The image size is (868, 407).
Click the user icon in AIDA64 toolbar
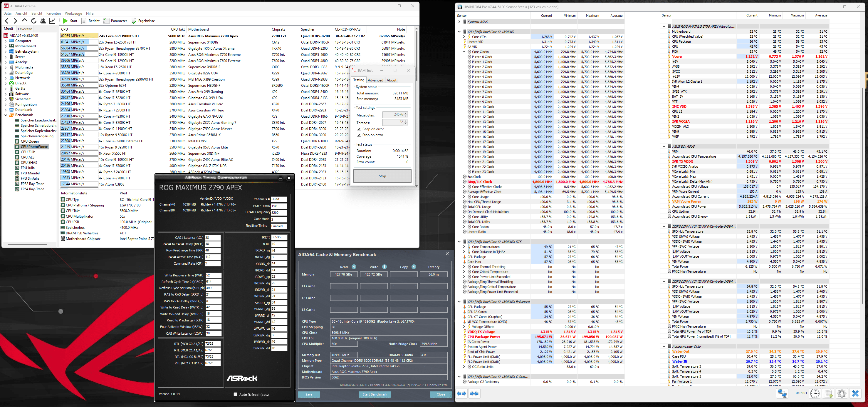point(43,21)
